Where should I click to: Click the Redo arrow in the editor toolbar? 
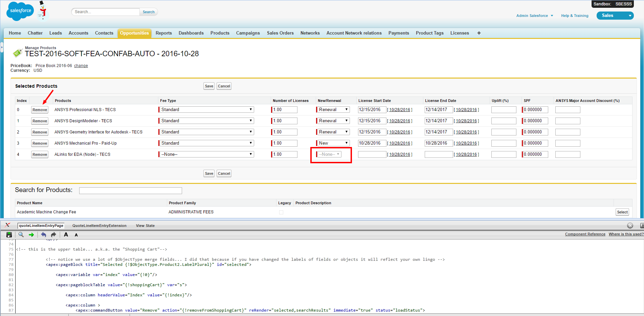coord(53,235)
